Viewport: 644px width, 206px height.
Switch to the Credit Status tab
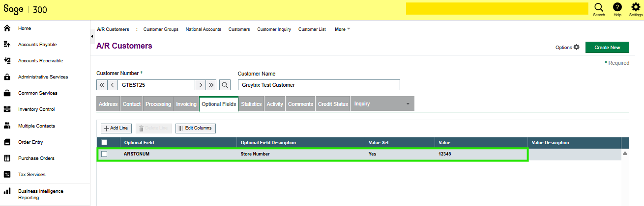333,104
